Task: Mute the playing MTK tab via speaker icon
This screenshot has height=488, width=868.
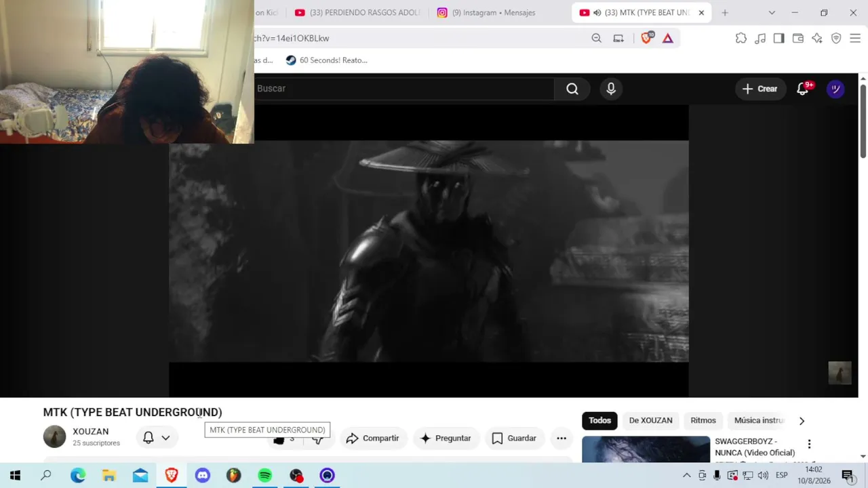Action: [x=597, y=13]
